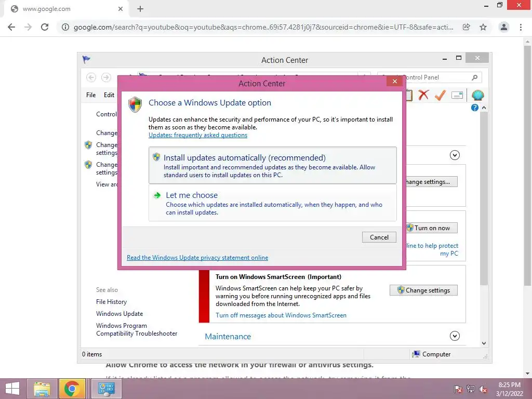The image size is (532, 399).
Task: Click the 0 items status text
Action: 92,354
